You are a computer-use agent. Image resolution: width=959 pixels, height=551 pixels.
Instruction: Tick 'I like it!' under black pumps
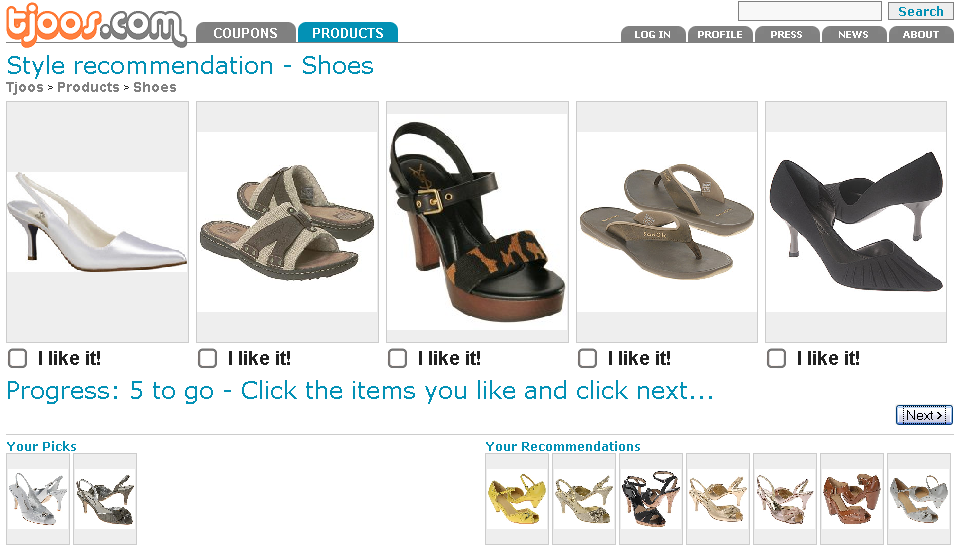776,358
